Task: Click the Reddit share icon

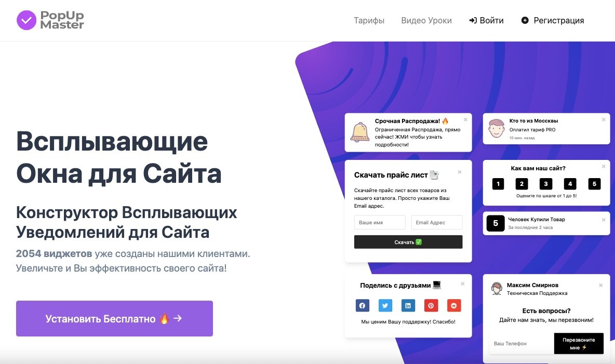Action: point(454,305)
